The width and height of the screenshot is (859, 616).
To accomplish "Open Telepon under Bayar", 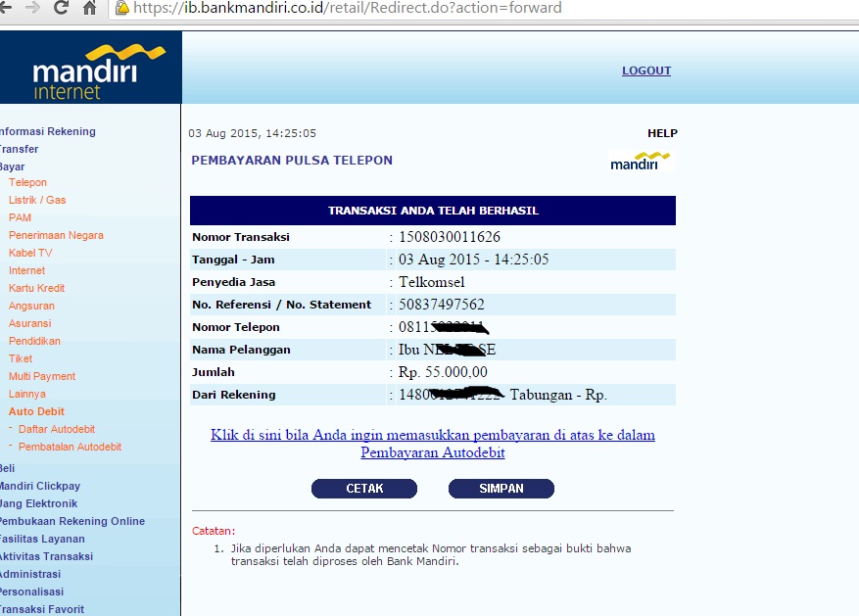I will coord(27,182).
